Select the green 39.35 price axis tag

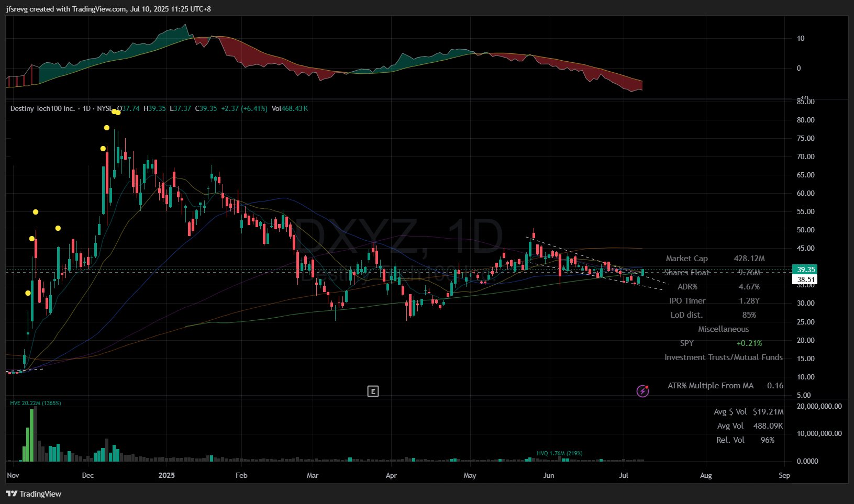tap(805, 270)
